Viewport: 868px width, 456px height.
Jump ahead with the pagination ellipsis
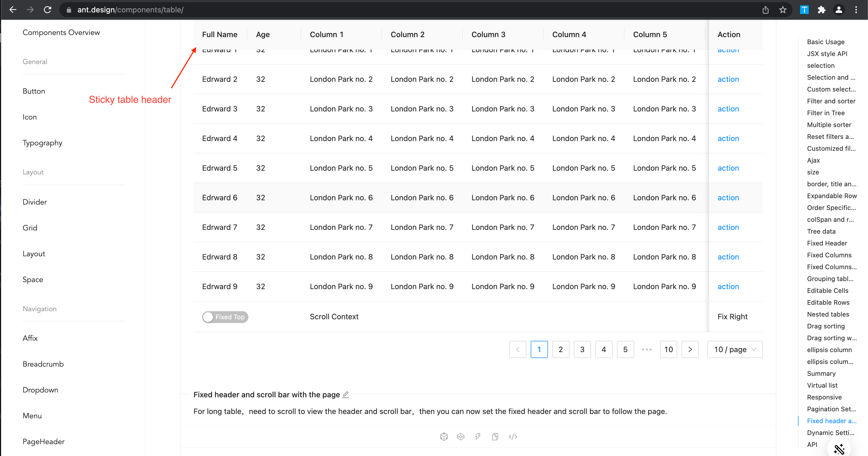[x=647, y=349]
